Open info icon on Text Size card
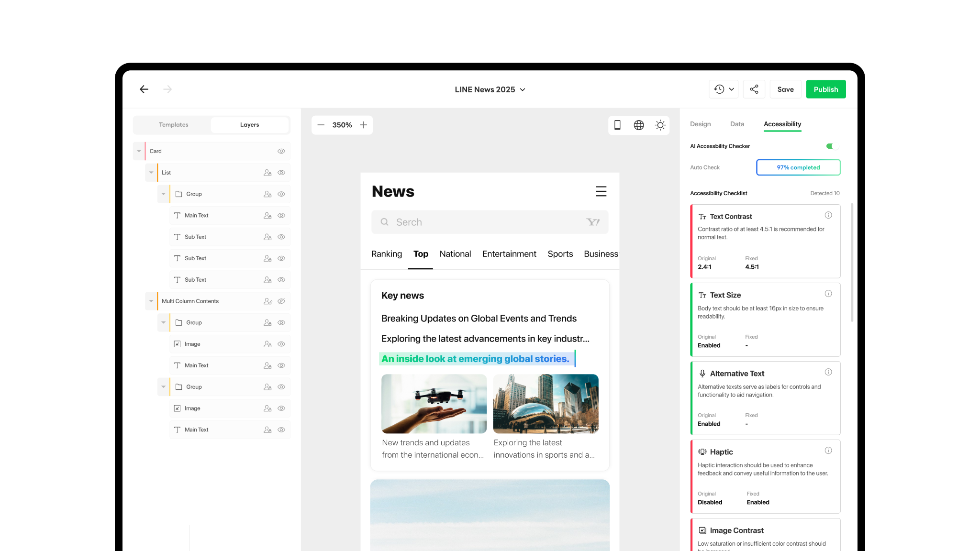This screenshot has height=551, width=980. click(828, 294)
